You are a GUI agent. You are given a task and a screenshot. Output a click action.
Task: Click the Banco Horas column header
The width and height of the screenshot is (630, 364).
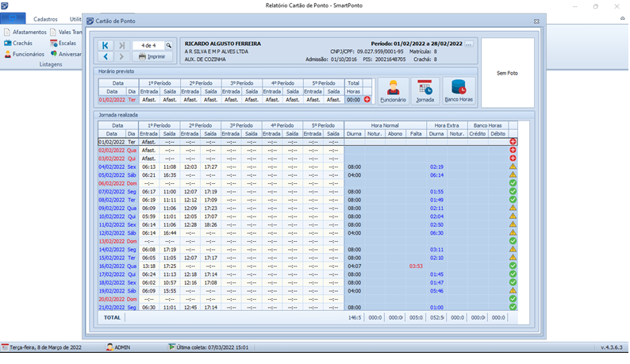point(487,125)
